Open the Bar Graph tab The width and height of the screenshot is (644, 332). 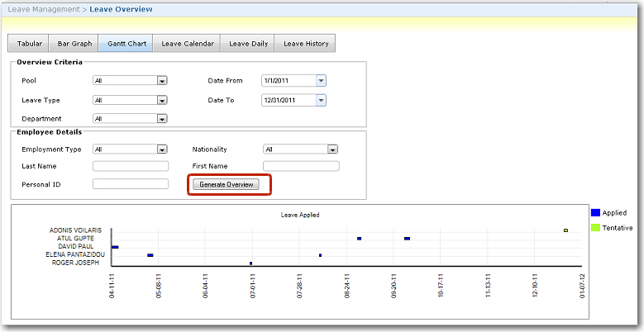pyautogui.click(x=74, y=44)
